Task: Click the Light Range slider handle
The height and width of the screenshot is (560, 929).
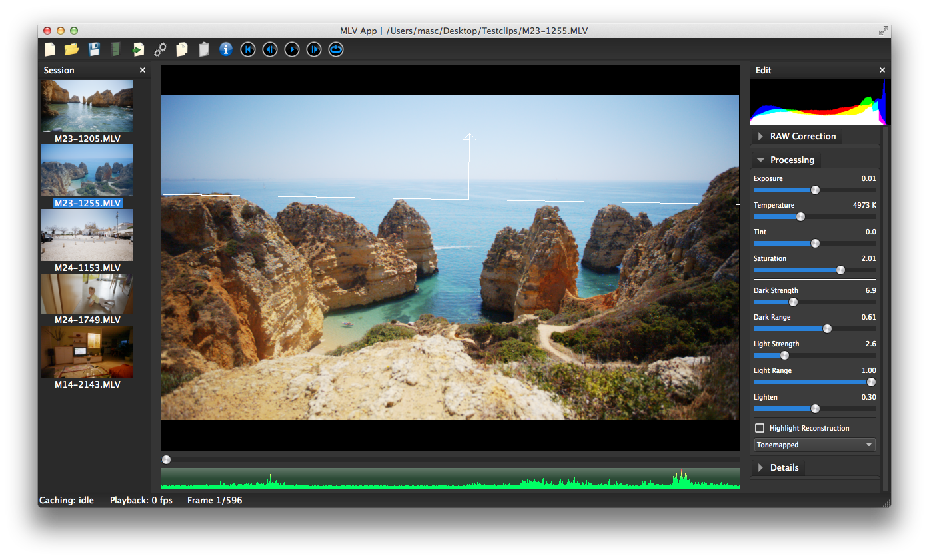Action: [870, 382]
